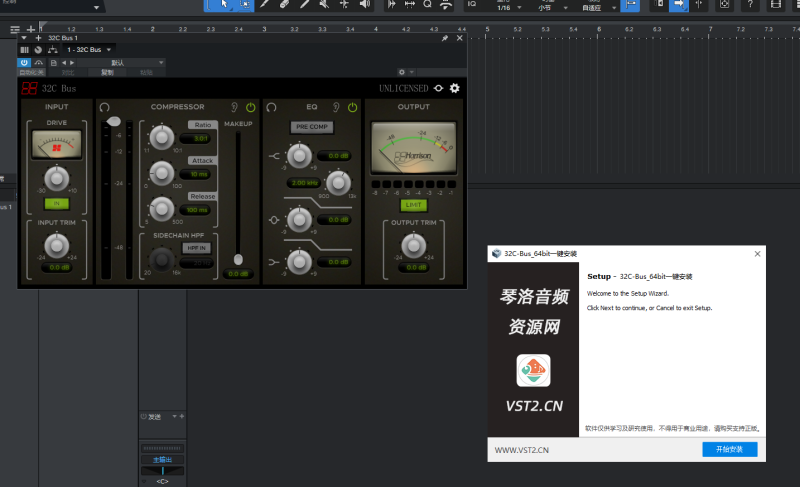Select the speaker listen tool in toolbar

364,5
